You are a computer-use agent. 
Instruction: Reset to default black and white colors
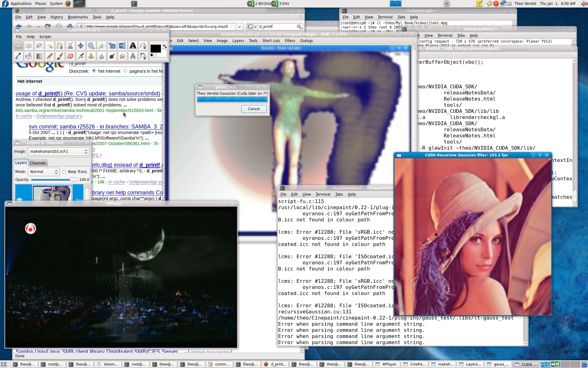tap(152, 56)
